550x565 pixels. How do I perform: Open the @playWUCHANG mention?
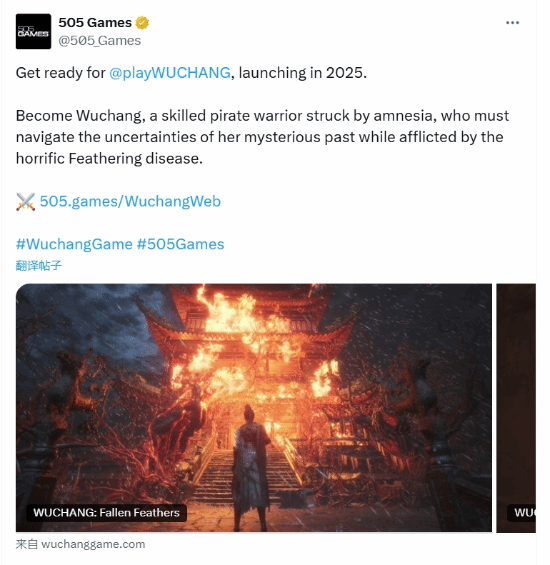point(170,73)
